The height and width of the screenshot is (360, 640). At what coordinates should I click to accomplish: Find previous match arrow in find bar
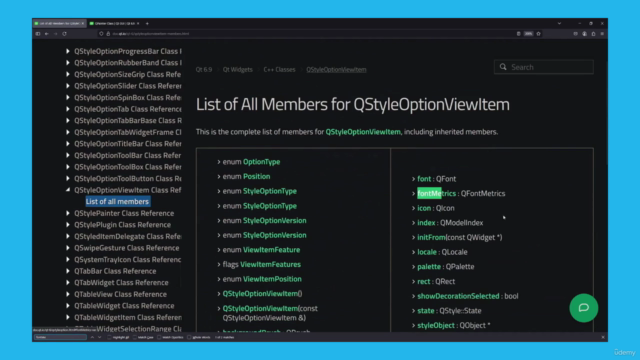[x=92, y=338]
